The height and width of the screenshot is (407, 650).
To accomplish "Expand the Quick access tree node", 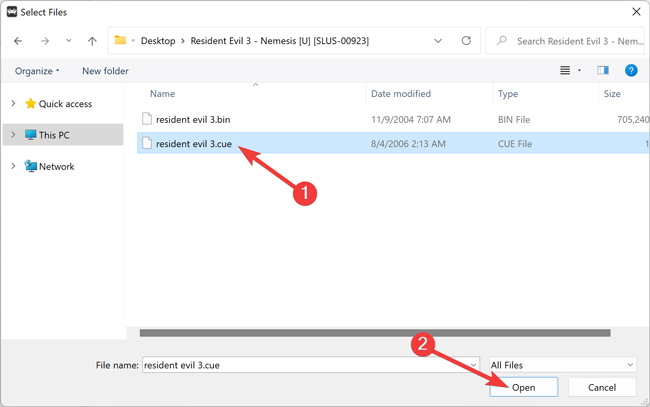I will click(12, 104).
